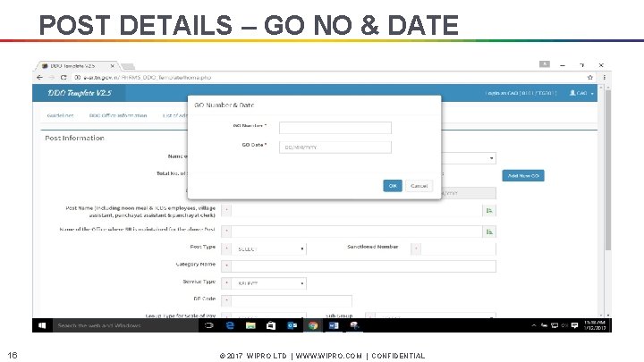This screenshot has width=644, height=362.
Task: Click the DP Code input field
Action: (x=292, y=300)
